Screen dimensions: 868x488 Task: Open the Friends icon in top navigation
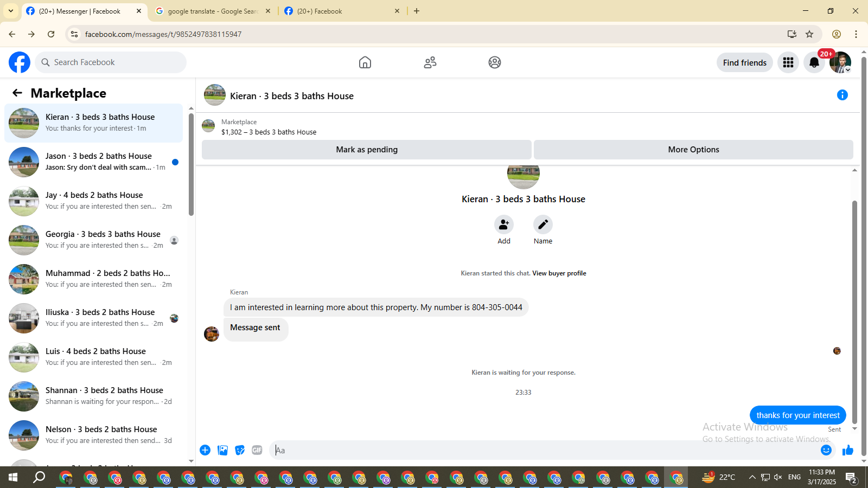coord(430,62)
